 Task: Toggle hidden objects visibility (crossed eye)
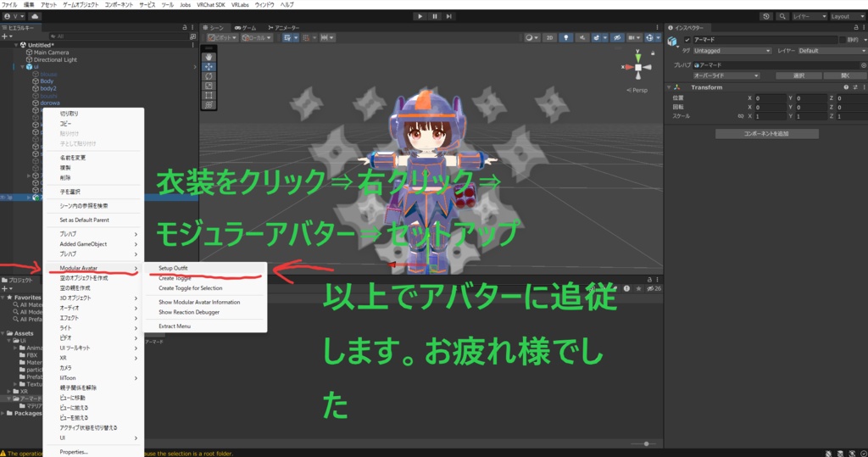pyautogui.click(x=616, y=37)
